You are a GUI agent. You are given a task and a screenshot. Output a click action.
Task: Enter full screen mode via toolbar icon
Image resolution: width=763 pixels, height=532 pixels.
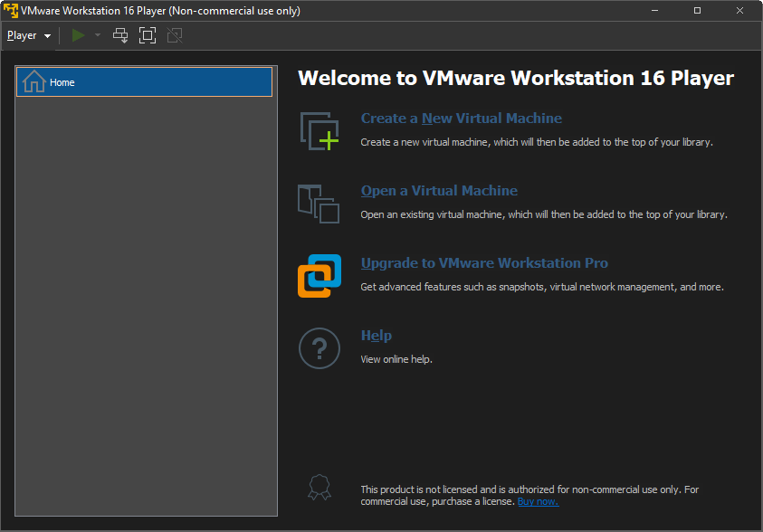148,35
